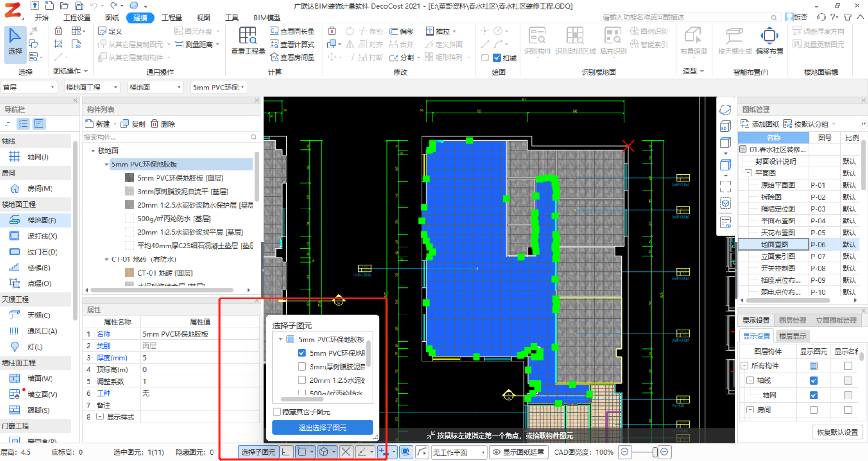Image resolution: width=868 pixels, height=461 pixels.
Task: Open the 识别封闭区域 tool
Action: point(575,41)
